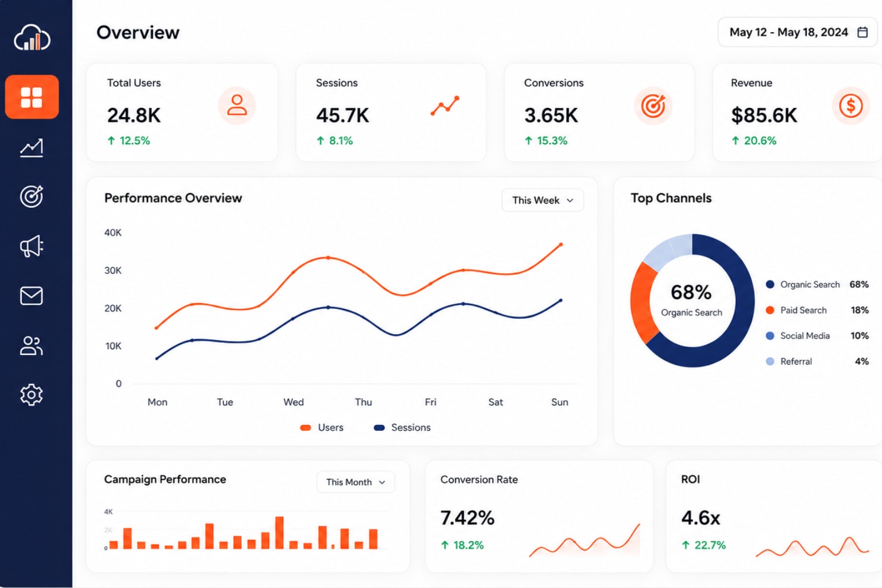Click the 15.3% conversions growth indicator
This screenshot has width=882, height=588.
(x=546, y=141)
